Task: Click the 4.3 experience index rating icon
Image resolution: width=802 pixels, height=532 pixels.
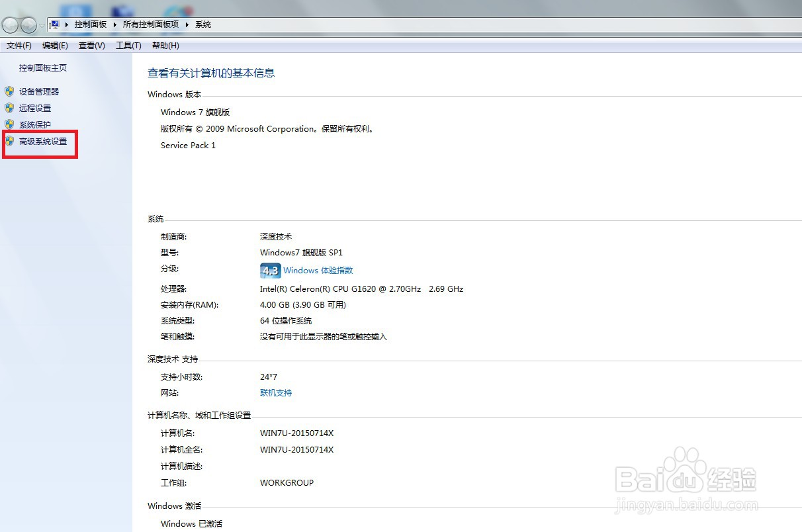Action: click(270, 271)
